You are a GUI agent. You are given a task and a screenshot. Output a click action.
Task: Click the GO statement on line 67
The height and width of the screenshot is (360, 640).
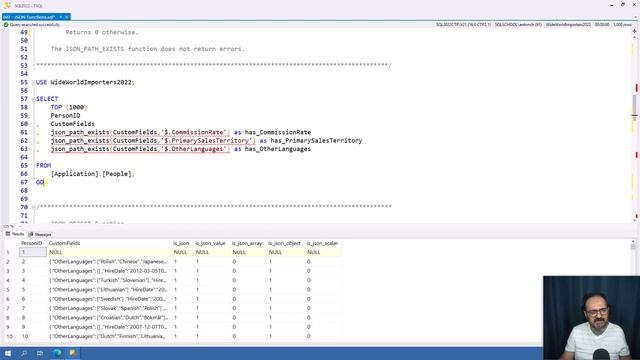pyautogui.click(x=40, y=182)
